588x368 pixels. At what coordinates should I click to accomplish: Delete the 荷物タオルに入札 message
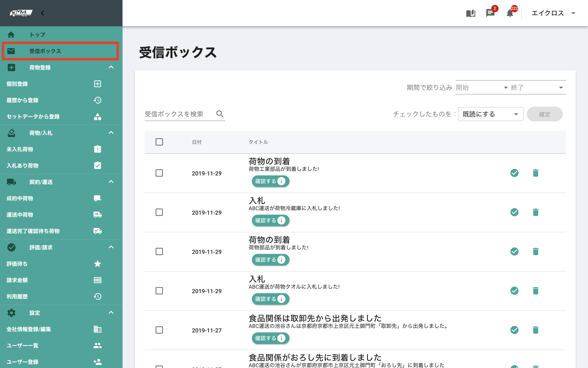click(x=536, y=291)
